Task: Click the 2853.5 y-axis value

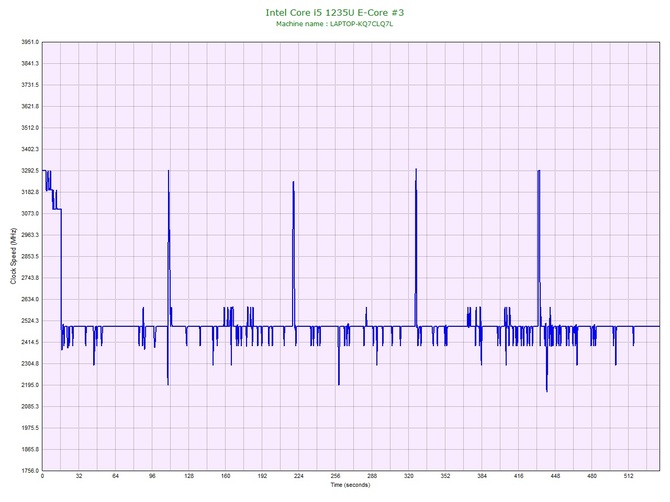Action: click(30, 256)
